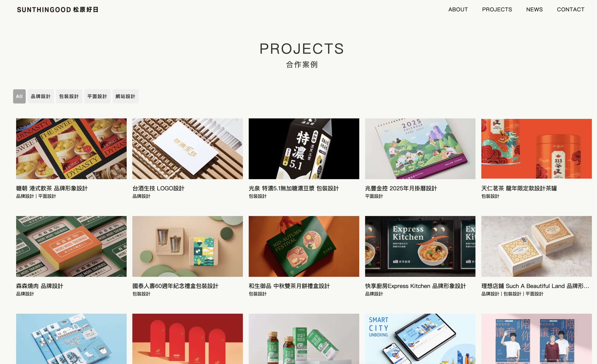
Task: Open the 糖朝 港式飲茶 project thumbnail
Action: click(x=71, y=149)
